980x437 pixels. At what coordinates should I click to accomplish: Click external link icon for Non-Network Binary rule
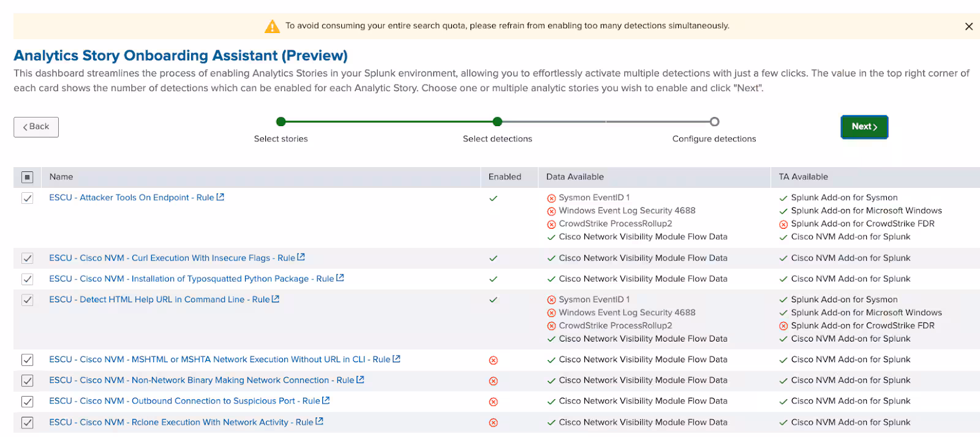[x=360, y=380]
